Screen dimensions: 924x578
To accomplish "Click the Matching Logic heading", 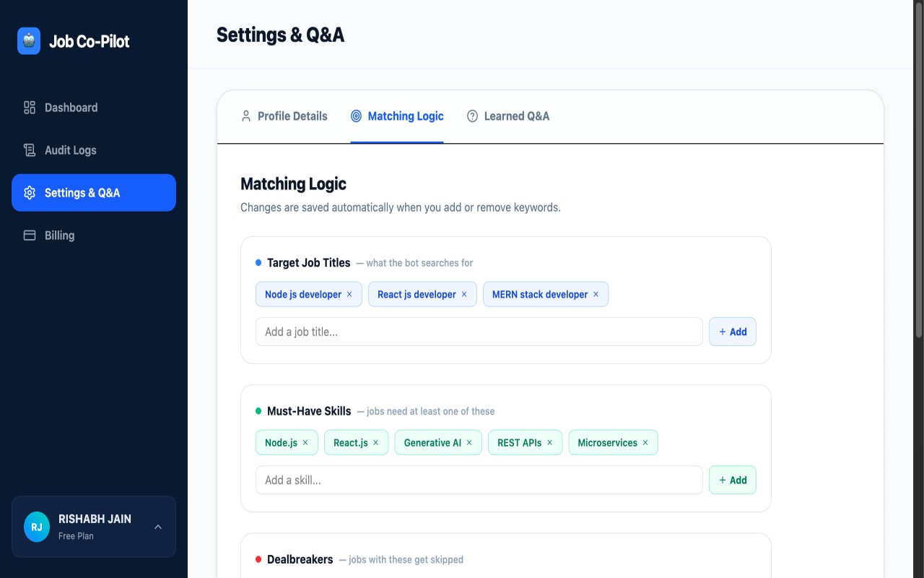I will (x=293, y=184).
